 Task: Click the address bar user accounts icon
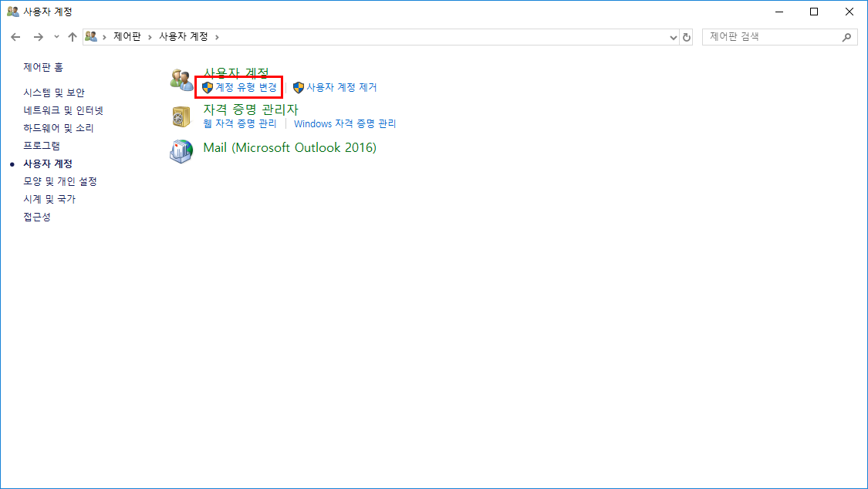(91, 36)
